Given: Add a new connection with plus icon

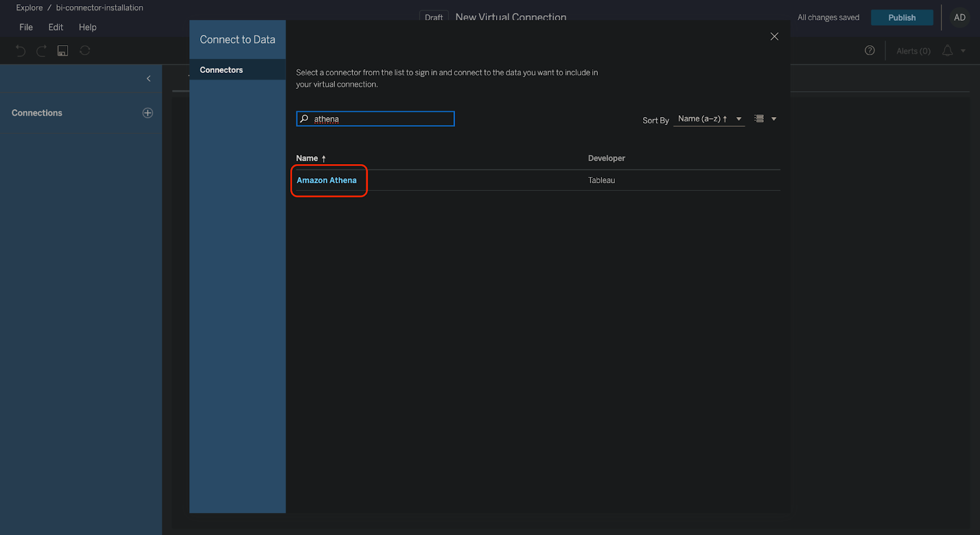Looking at the screenshot, I should tap(148, 113).
